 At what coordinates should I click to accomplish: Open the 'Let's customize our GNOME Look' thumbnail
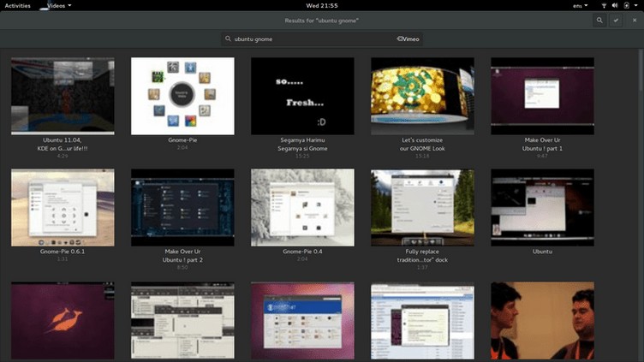[x=422, y=96]
